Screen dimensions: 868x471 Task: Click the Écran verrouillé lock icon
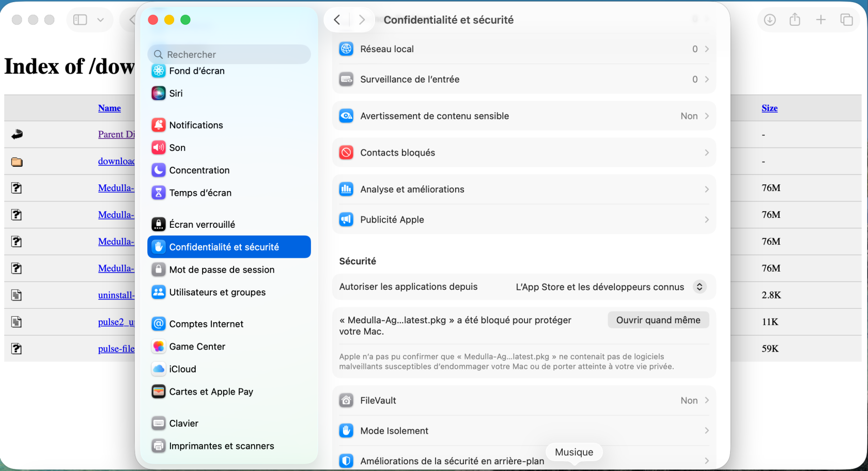click(x=159, y=224)
